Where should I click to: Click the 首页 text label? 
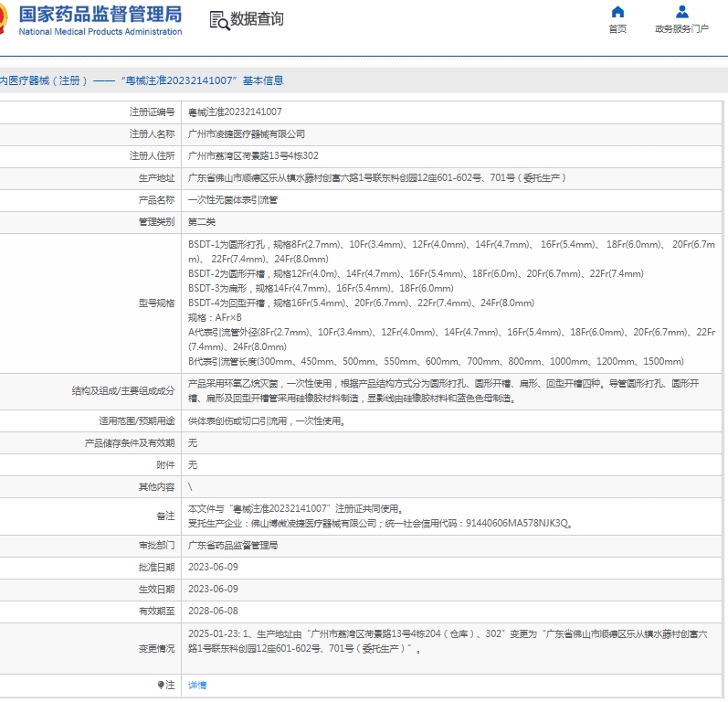click(617, 29)
